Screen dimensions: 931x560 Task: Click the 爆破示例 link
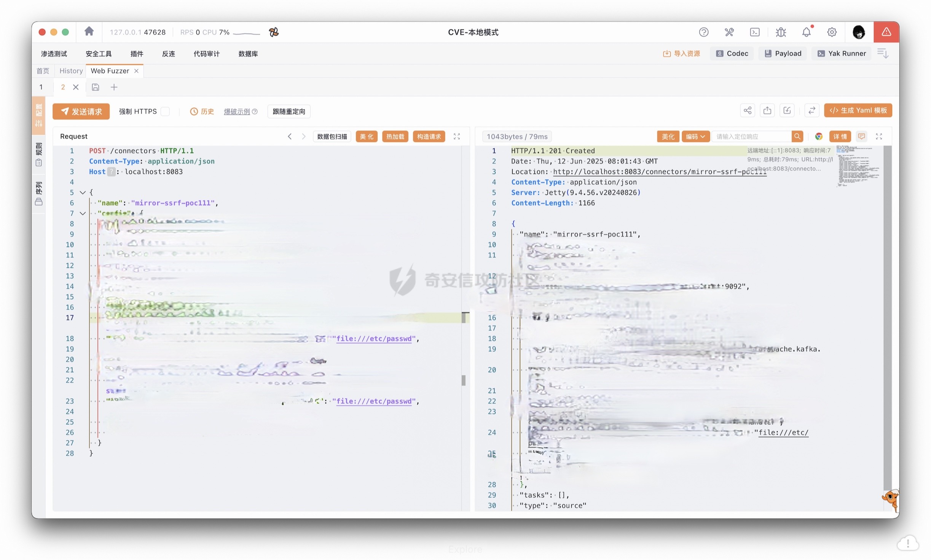237,111
